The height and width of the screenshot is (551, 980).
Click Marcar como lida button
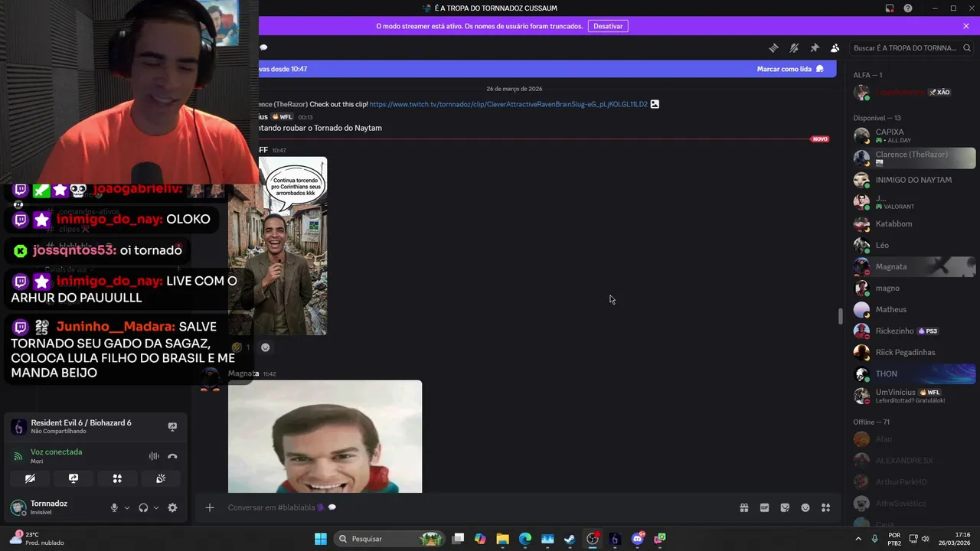(x=790, y=69)
